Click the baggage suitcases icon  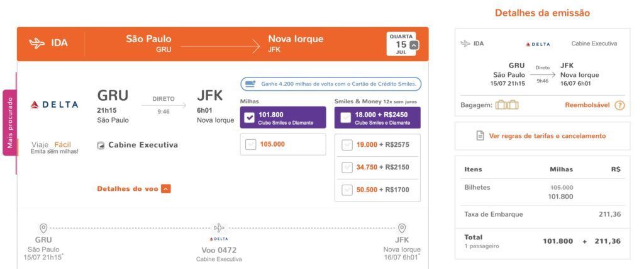coord(507,105)
